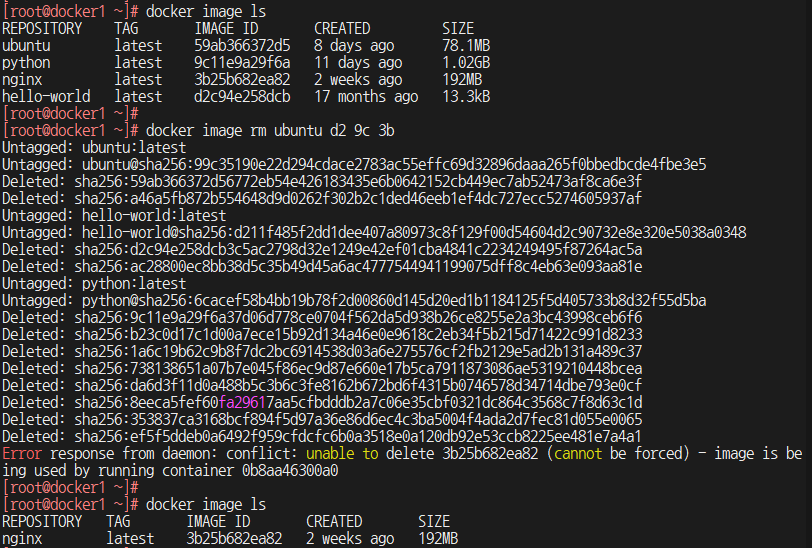Click the hello-world@sha256 digest line

(374, 233)
